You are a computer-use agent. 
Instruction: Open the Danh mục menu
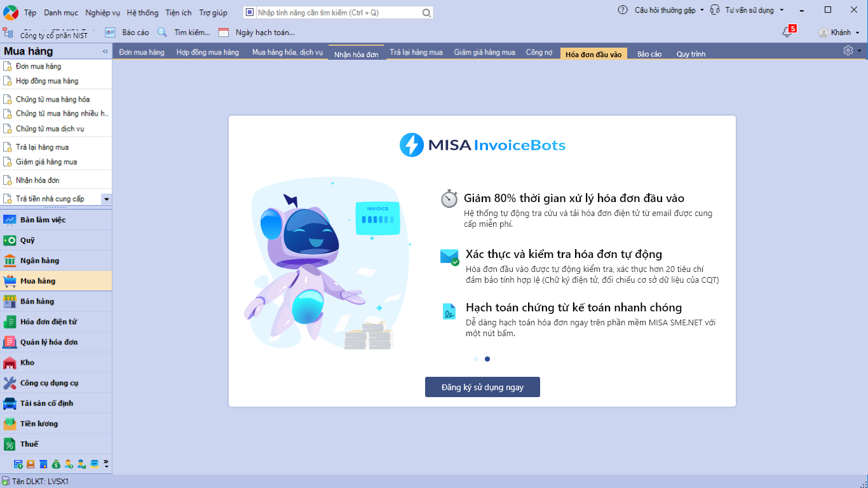pyautogui.click(x=61, y=13)
